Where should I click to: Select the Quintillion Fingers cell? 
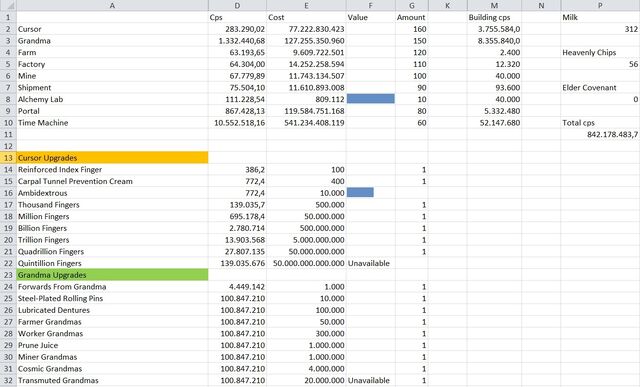(x=112, y=263)
